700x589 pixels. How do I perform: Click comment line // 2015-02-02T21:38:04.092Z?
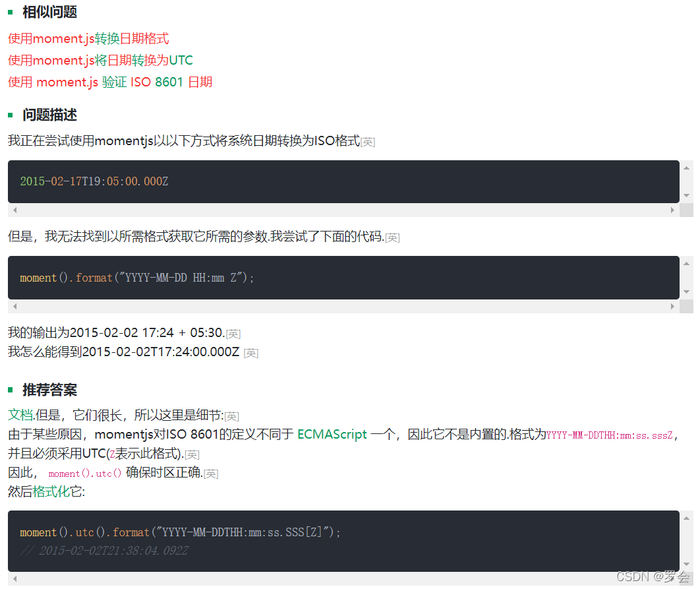tap(104, 551)
